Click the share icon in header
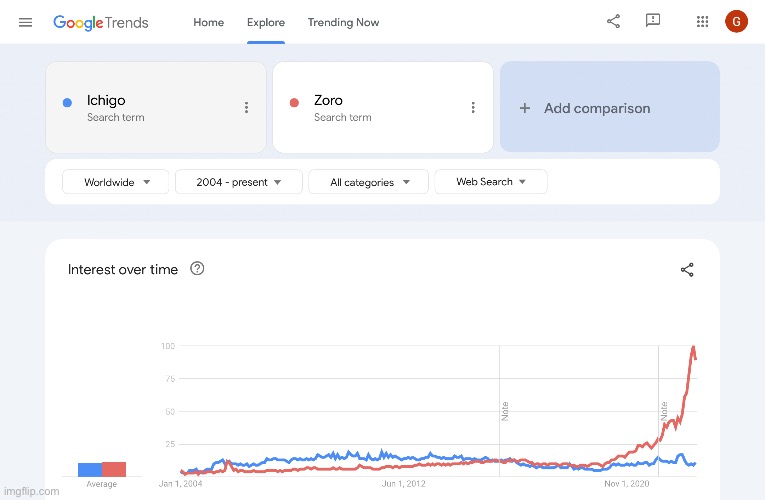765x500 pixels. point(613,21)
